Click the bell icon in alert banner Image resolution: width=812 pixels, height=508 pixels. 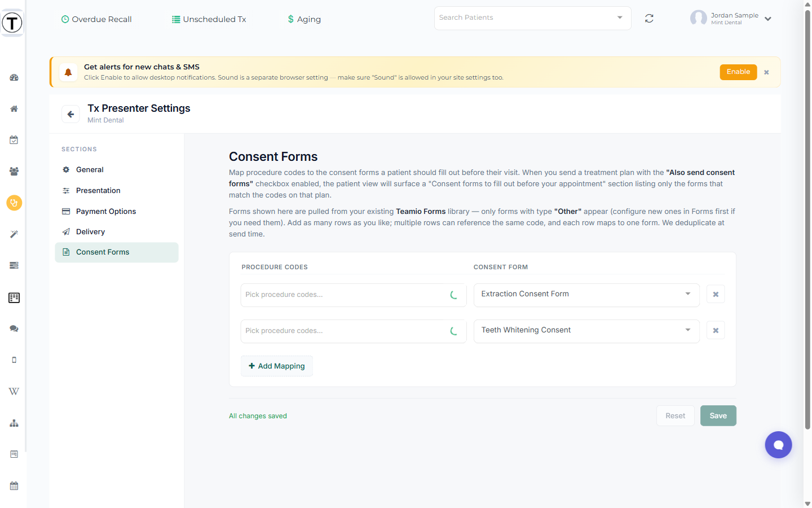(x=68, y=72)
